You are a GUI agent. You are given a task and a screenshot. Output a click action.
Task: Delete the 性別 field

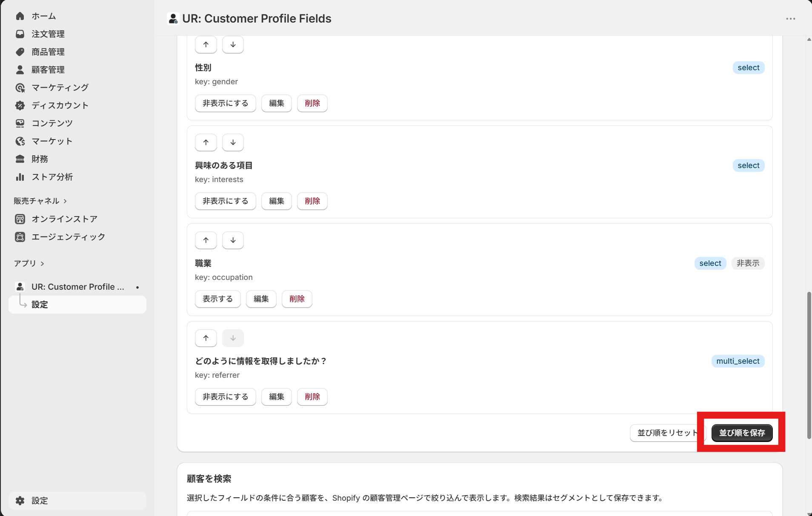coord(312,103)
